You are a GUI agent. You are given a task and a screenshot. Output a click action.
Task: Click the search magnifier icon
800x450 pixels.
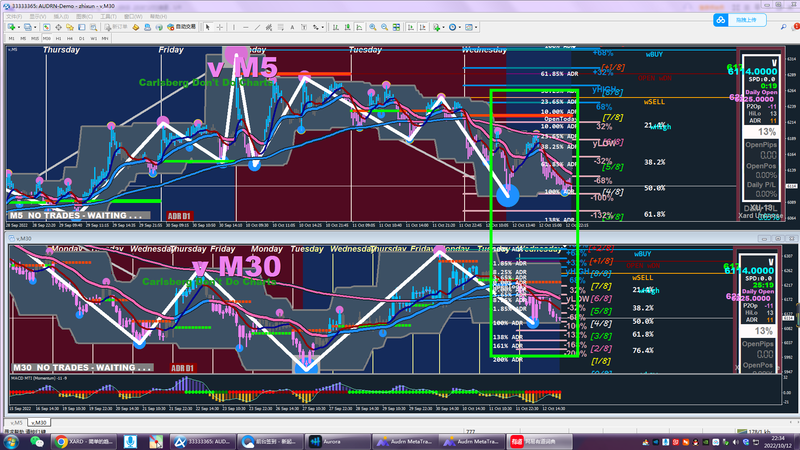point(784,27)
